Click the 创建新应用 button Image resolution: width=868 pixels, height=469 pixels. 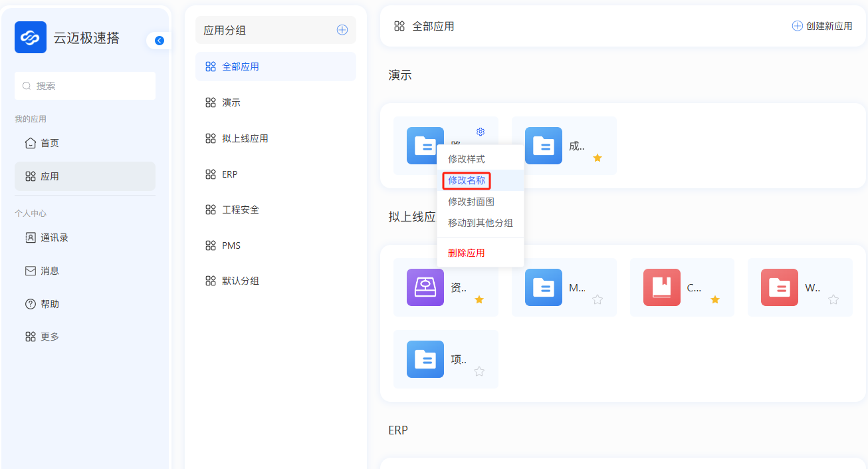pyautogui.click(x=822, y=26)
